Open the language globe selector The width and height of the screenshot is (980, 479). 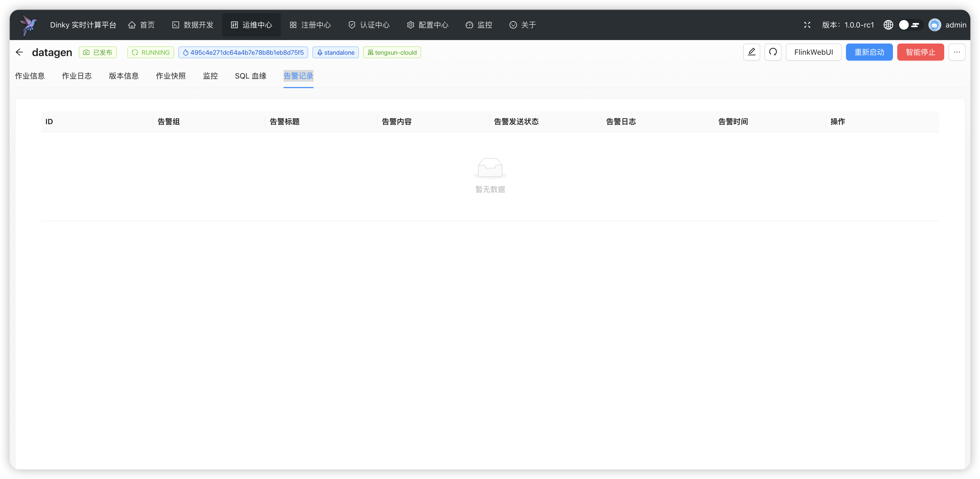click(888, 25)
